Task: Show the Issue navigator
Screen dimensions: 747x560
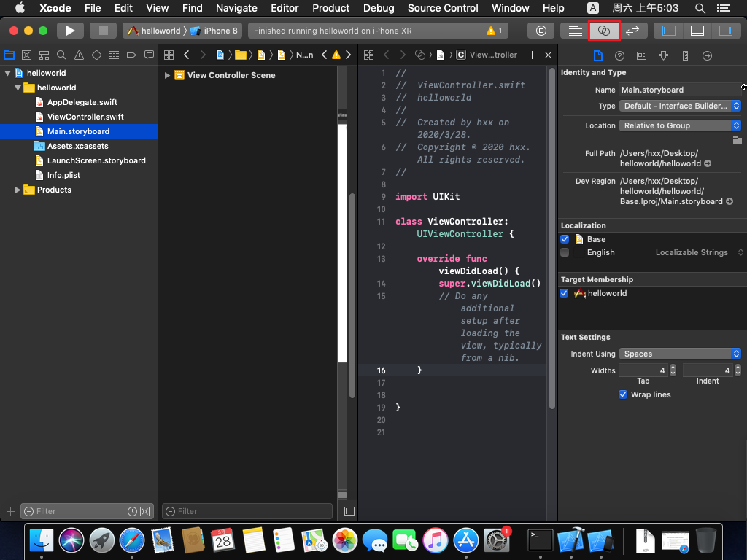Action: [79, 55]
